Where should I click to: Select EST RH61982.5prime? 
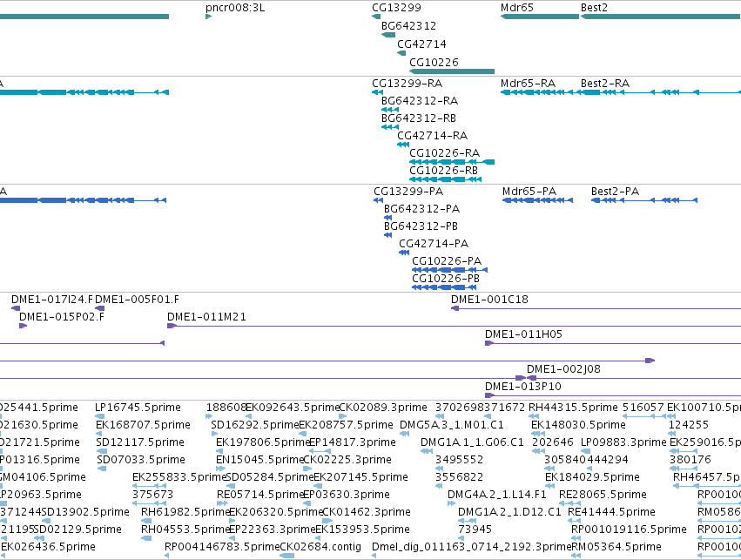pos(146,521)
